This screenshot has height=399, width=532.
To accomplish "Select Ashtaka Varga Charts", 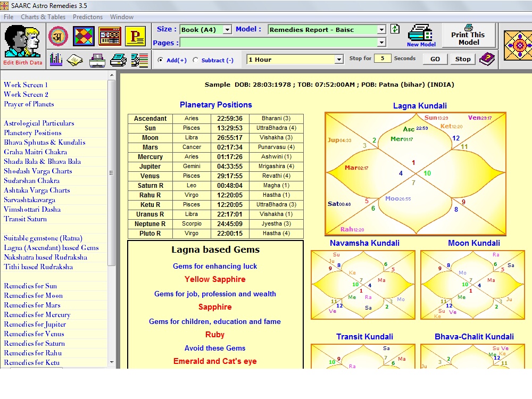I will coord(37,190).
